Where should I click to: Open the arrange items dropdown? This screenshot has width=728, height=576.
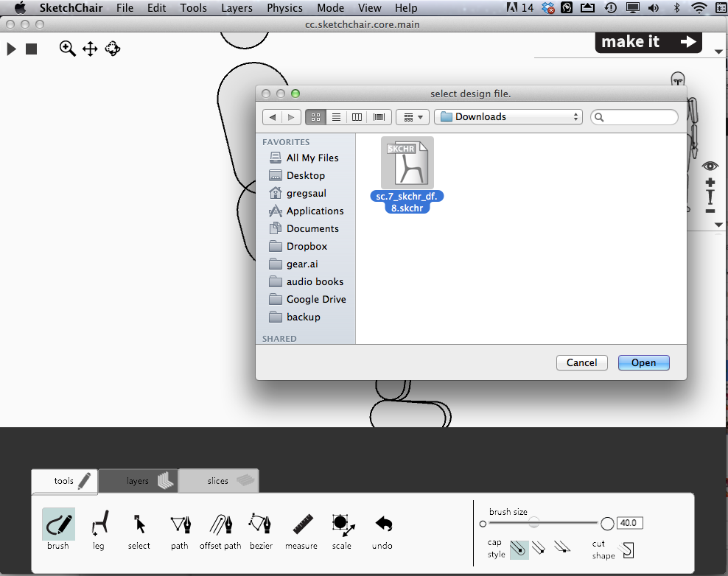pos(413,117)
